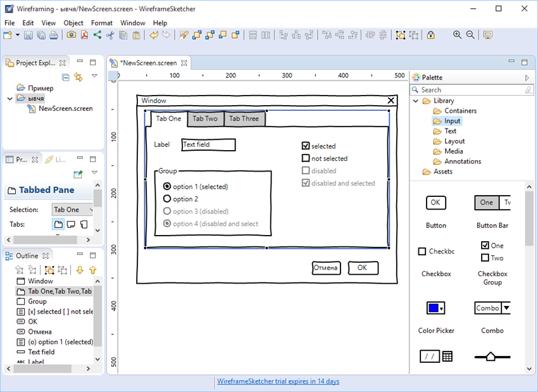The width and height of the screenshot is (538, 392).
Task: Select NewScreen.screen in Project Explorer
Action: tap(60, 109)
